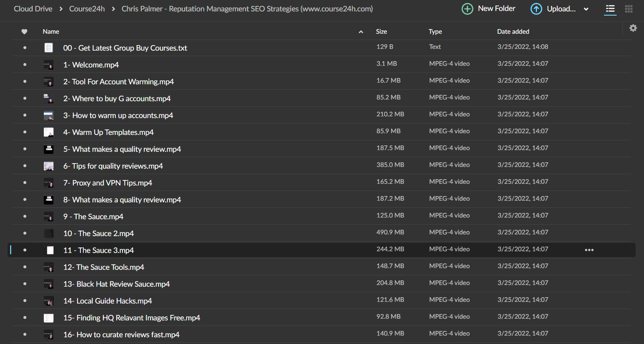The image size is (644, 344).
Task: Switch to list view icon
Action: tap(610, 9)
